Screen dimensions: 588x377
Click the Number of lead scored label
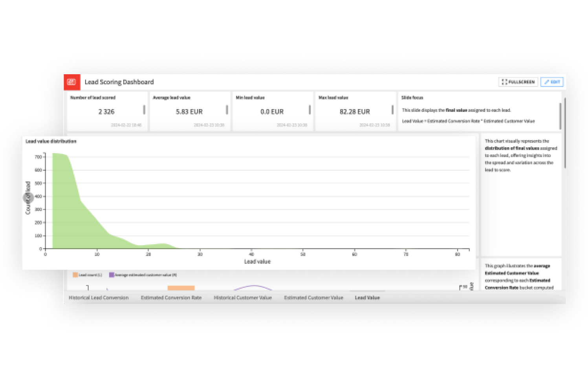click(x=93, y=97)
